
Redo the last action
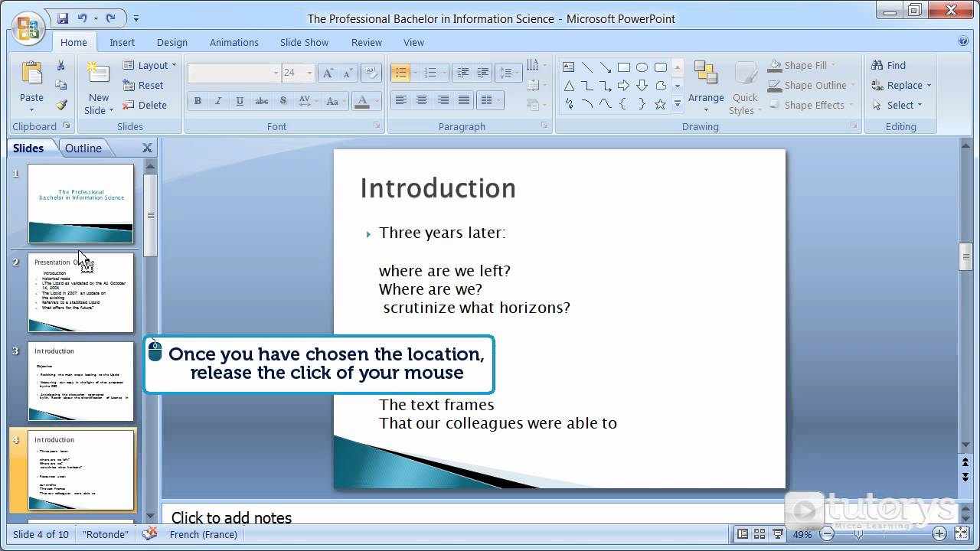click(110, 18)
